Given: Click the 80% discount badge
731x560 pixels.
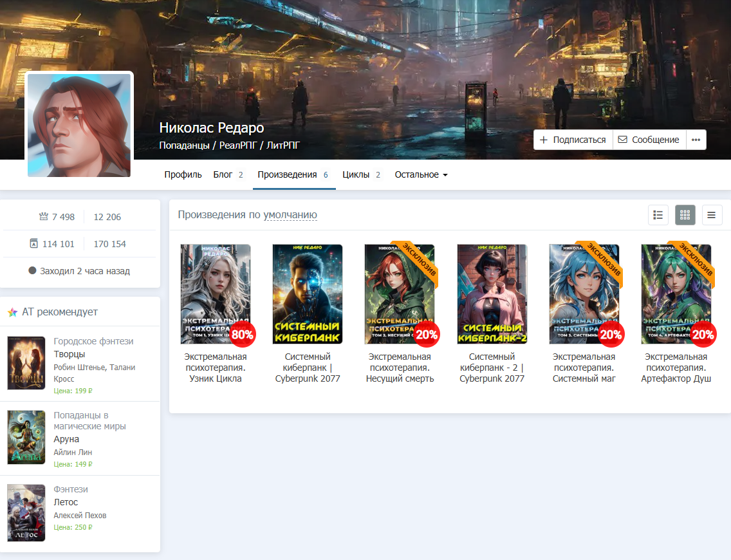Looking at the screenshot, I should (243, 334).
